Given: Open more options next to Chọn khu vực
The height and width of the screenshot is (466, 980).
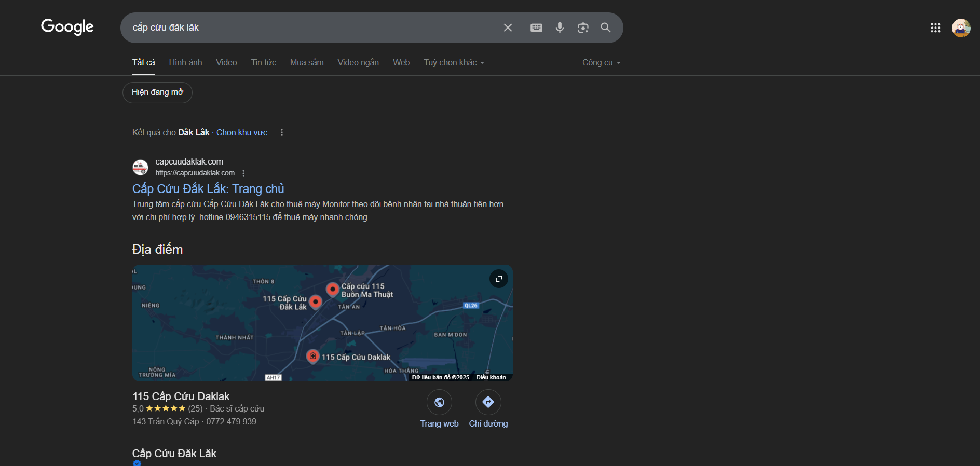Looking at the screenshot, I should pos(282,132).
